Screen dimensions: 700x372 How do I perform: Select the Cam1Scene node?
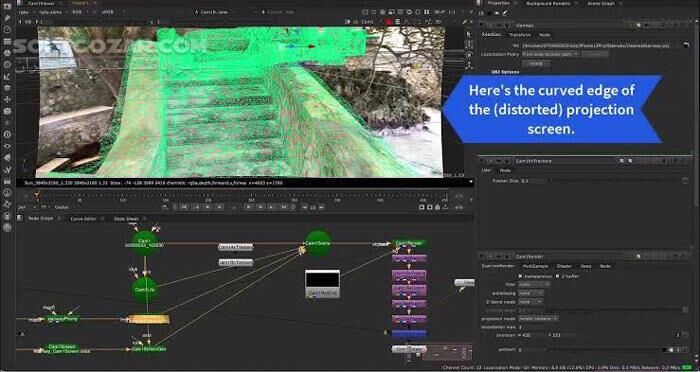click(318, 243)
